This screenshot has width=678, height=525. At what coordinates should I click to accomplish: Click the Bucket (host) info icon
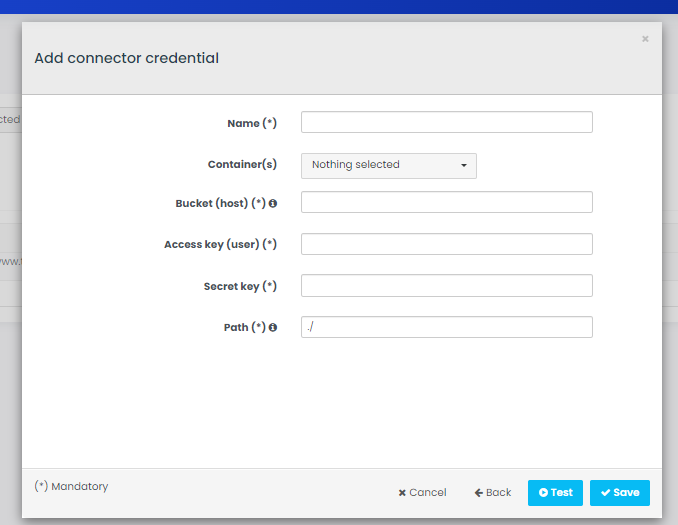273,203
